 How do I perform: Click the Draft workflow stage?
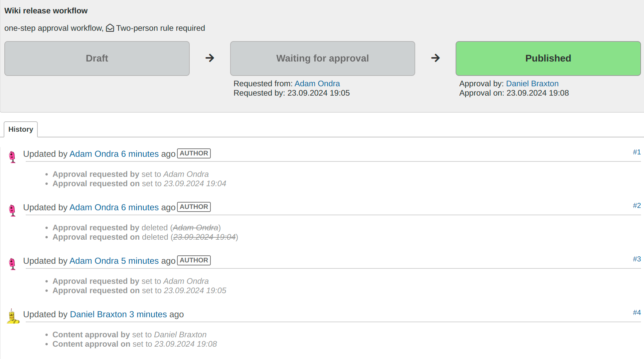(97, 58)
